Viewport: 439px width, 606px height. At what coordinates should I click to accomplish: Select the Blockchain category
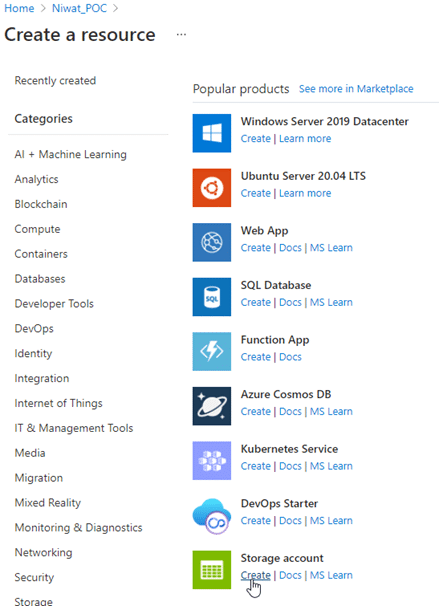41,204
